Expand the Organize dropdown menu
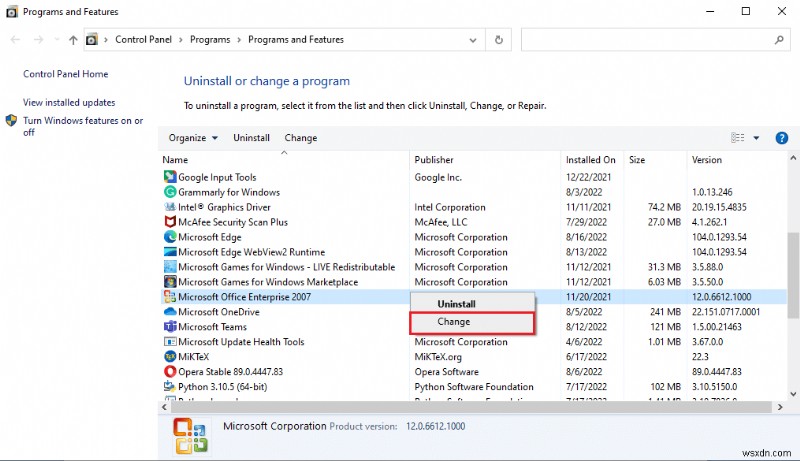Viewport: 800px width, 461px height. point(193,138)
